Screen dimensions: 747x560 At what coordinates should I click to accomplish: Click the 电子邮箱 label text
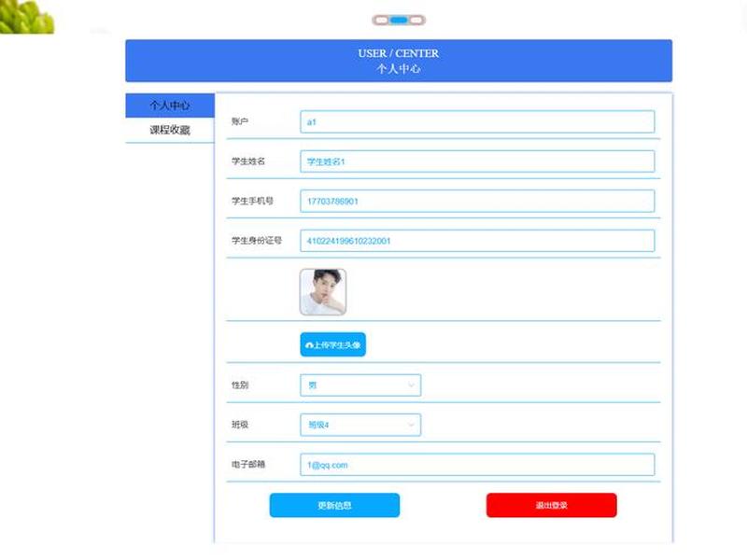point(248,464)
